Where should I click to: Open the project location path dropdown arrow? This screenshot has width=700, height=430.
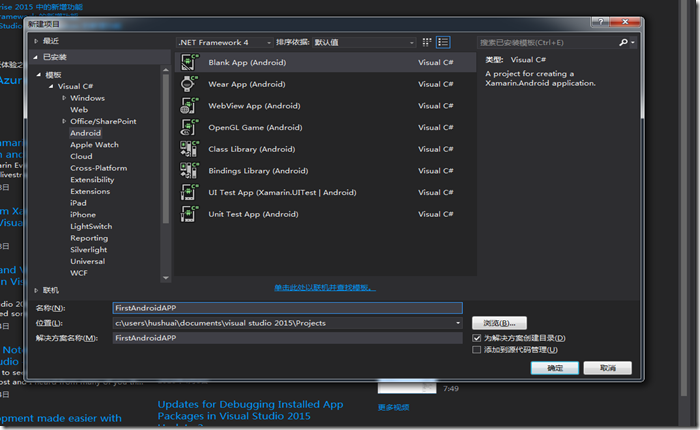[458, 323]
